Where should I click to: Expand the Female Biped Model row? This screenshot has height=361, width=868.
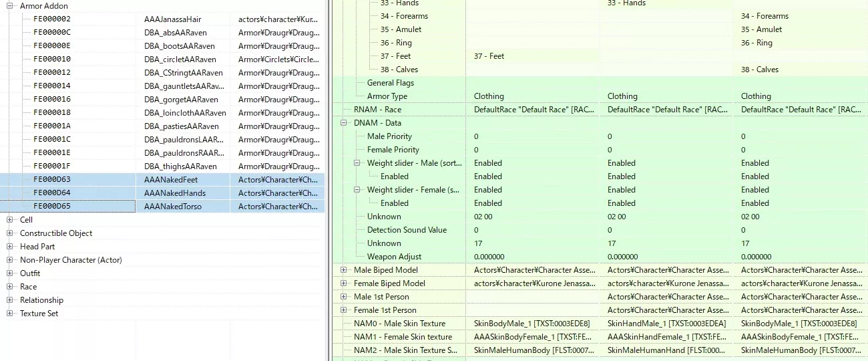pyautogui.click(x=344, y=283)
